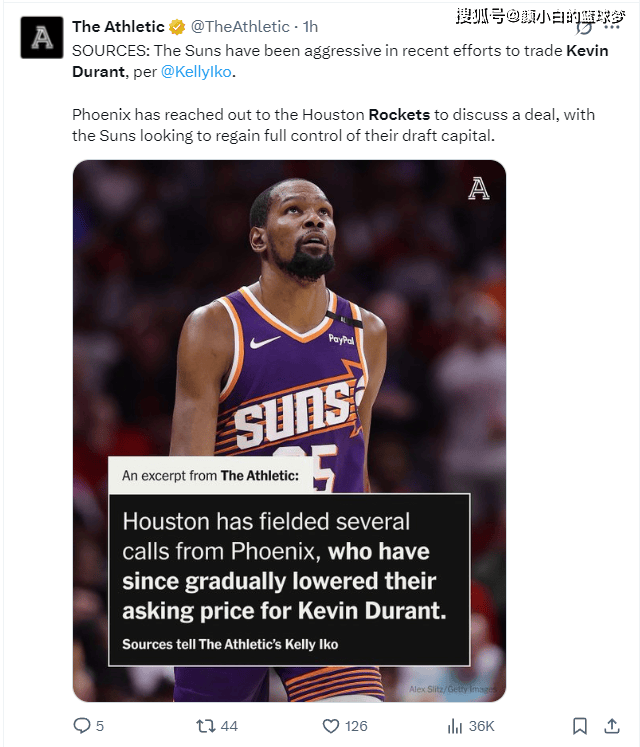
Task: Like the tweet with the heart icon
Action: click(330, 725)
